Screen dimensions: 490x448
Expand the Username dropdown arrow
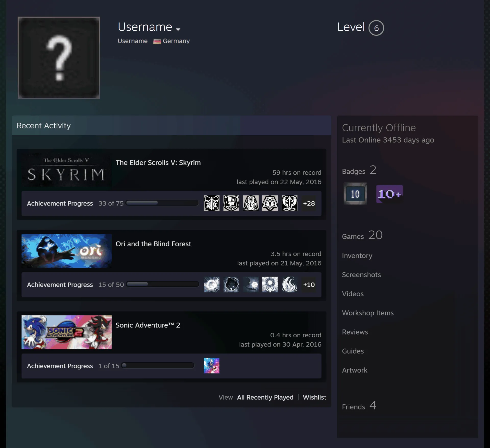tap(178, 29)
